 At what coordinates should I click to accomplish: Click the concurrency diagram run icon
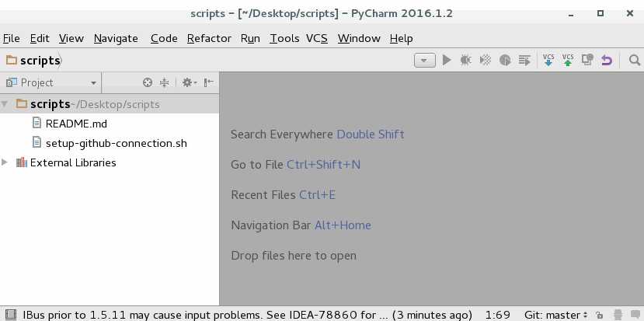pos(524,61)
